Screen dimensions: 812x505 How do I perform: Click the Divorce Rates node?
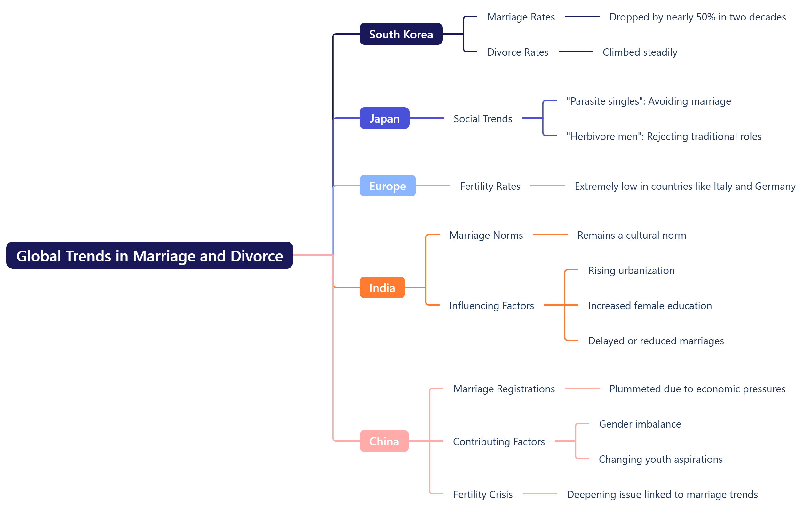coord(517,52)
